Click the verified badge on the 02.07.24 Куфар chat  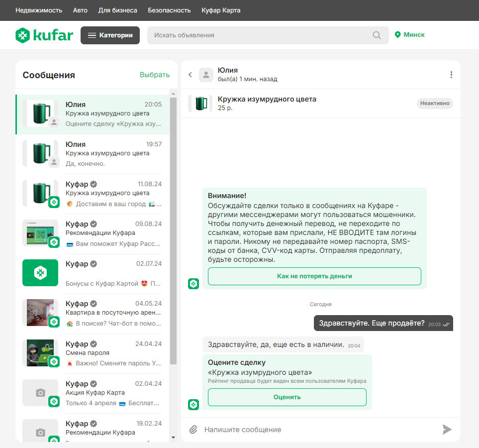tap(94, 264)
